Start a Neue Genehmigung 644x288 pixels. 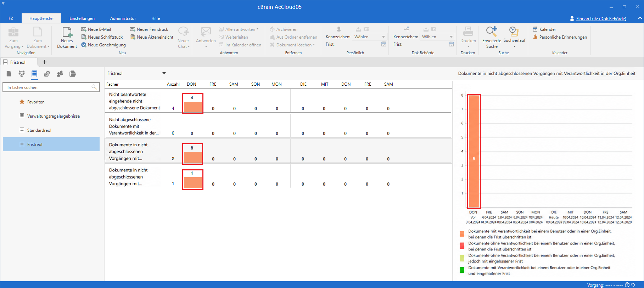pyautogui.click(x=103, y=45)
